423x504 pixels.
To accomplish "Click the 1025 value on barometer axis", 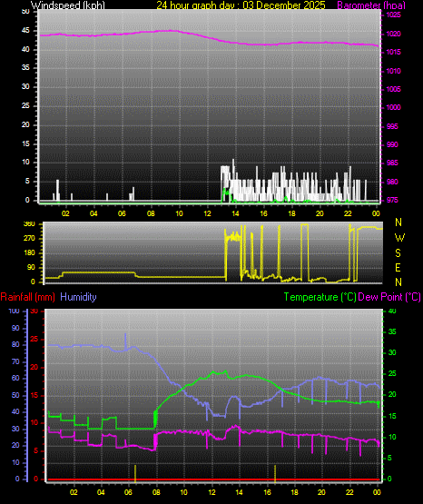I will tap(393, 15).
